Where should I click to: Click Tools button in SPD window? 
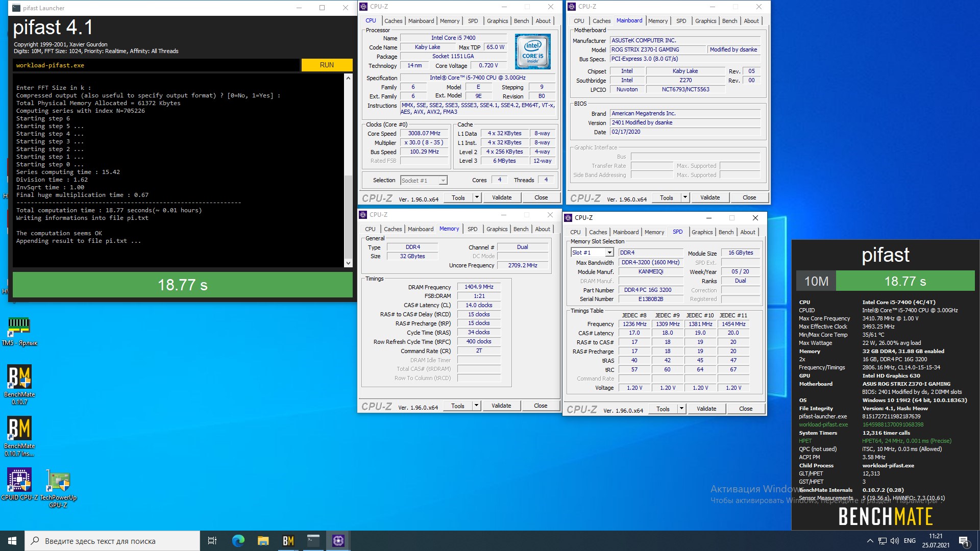(x=663, y=409)
